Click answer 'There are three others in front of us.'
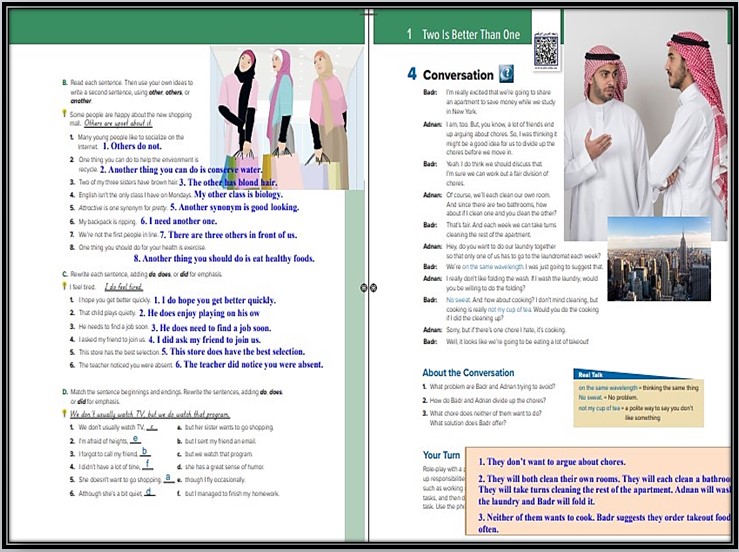Image resolution: width=739 pixels, height=552 pixels. (x=228, y=235)
